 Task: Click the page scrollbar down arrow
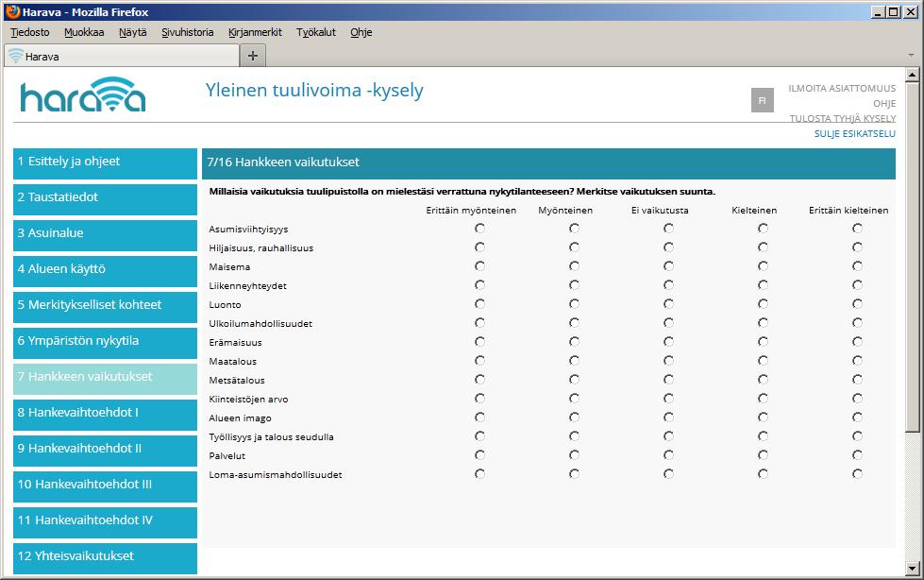[x=913, y=569]
